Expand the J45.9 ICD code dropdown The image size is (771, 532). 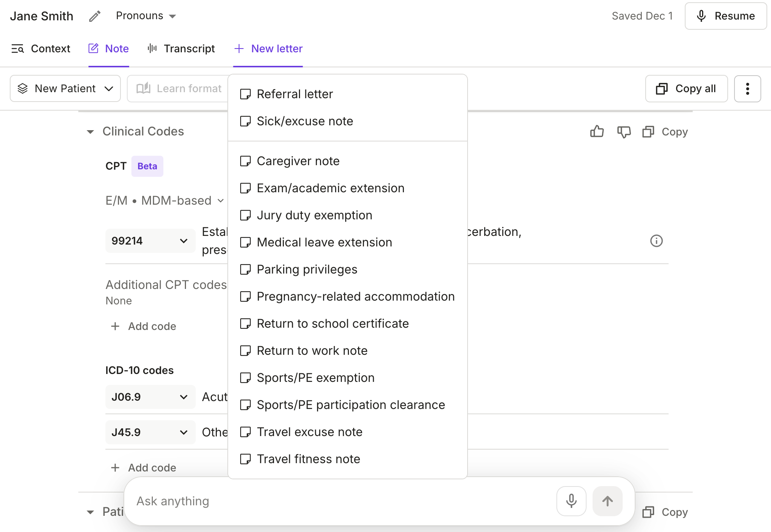coord(184,432)
